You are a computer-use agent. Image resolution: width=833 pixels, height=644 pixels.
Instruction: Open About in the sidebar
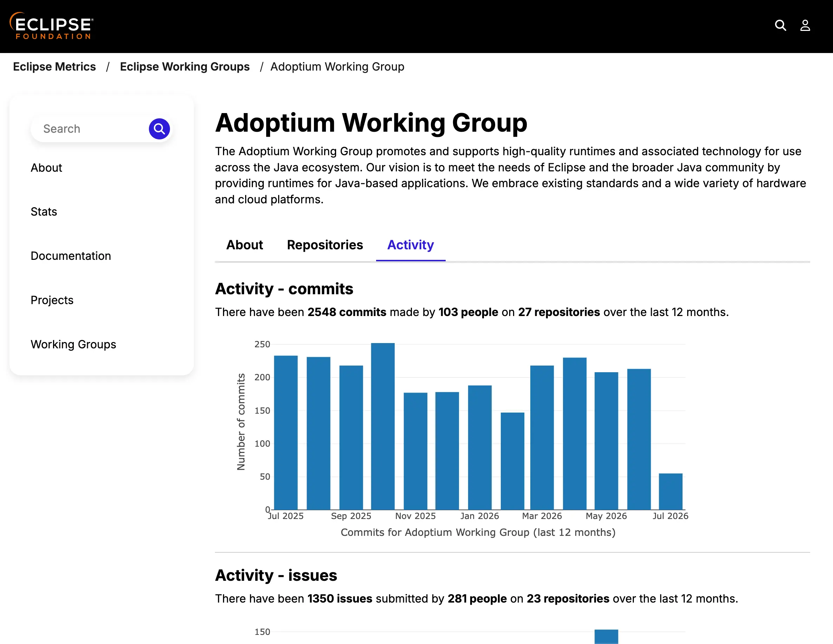click(x=46, y=168)
